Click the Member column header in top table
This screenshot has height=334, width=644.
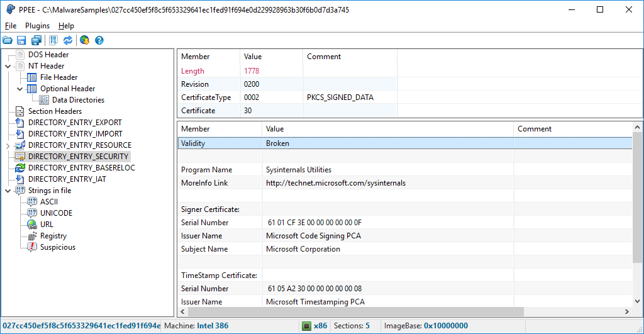pyautogui.click(x=209, y=57)
